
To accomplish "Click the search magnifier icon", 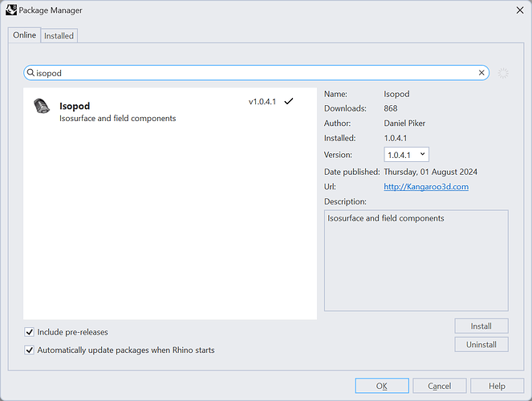I will 30,73.
